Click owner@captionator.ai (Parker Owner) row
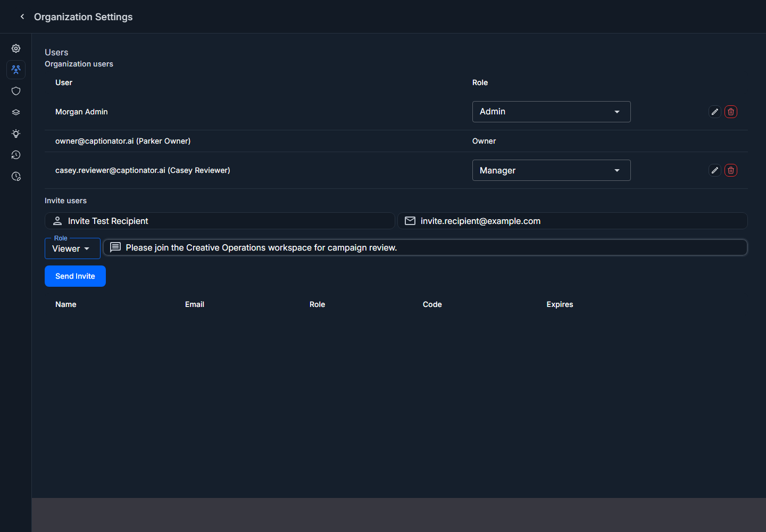 tap(396, 141)
